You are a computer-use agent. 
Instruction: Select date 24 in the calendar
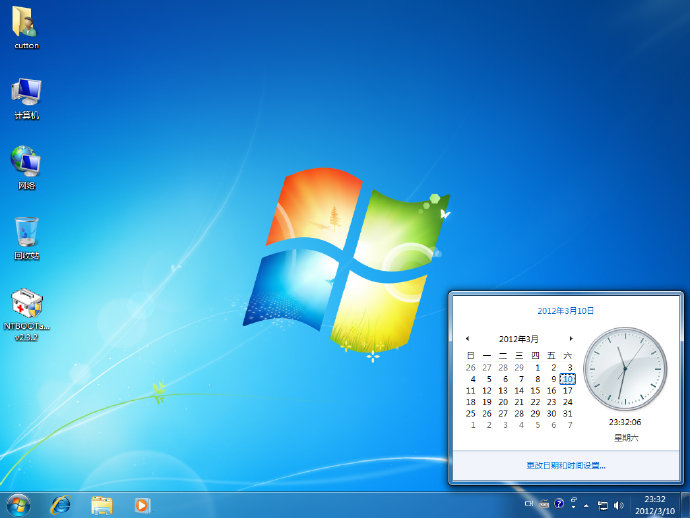coord(568,402)
